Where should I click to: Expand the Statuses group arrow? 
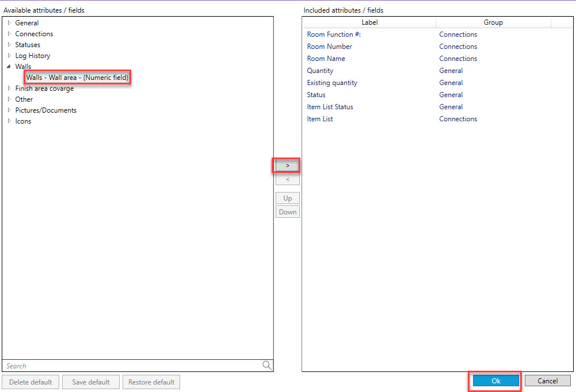click(9, 45)
